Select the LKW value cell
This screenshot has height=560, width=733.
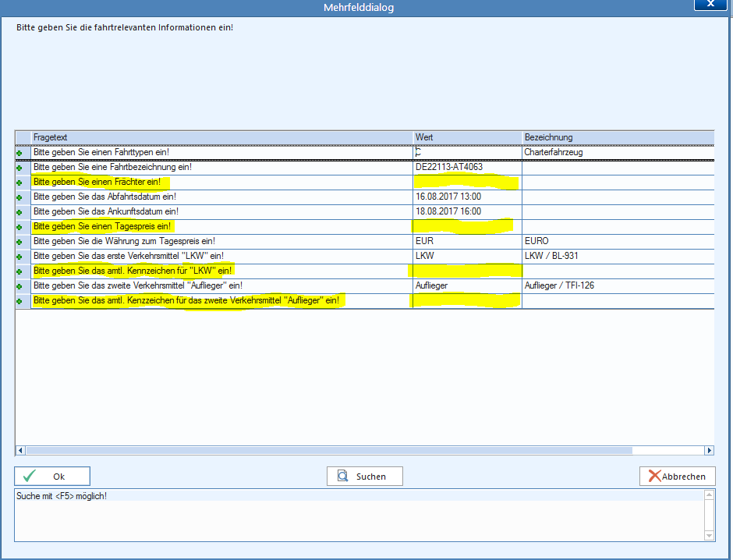coord(467,256)
